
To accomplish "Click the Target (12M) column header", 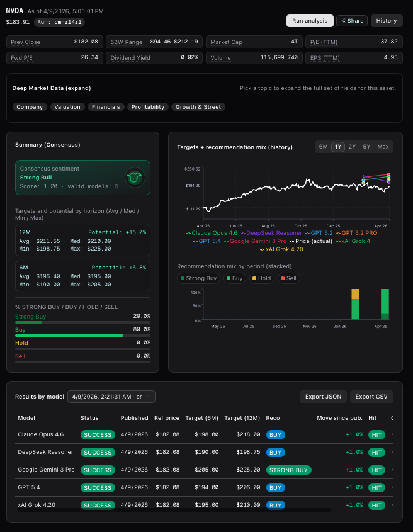I will click(242, 418).
